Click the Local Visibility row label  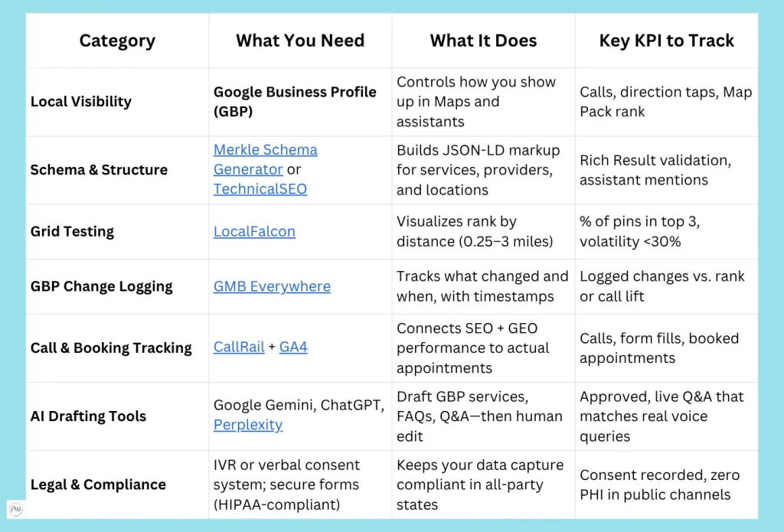pos(81,101)
